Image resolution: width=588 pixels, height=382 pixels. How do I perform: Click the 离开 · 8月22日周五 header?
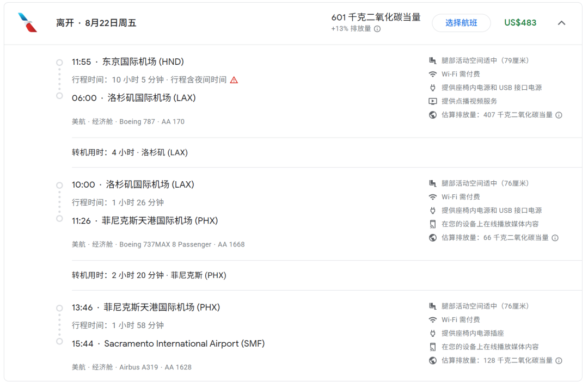pos(96,23)
